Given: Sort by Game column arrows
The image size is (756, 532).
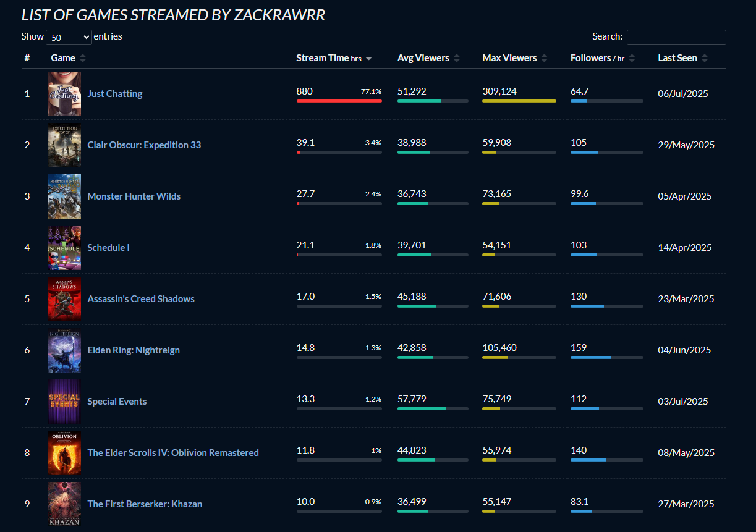Looking at the screenshot, I should 83,58.
